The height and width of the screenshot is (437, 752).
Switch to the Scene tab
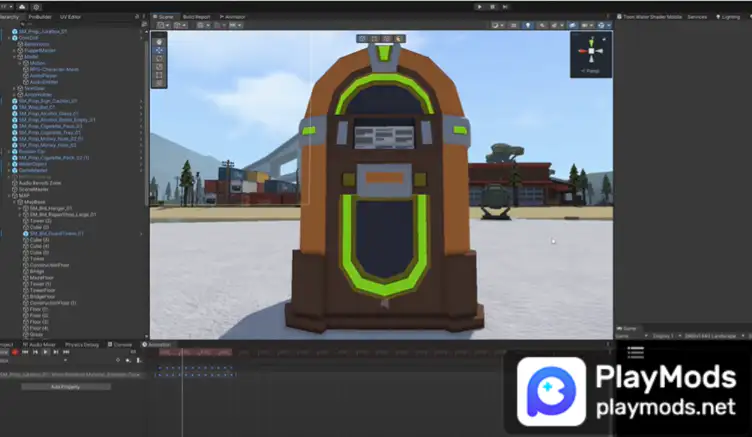[164, 17]
